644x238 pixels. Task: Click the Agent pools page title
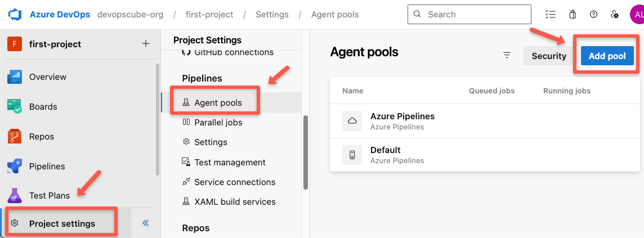(364, 52)
